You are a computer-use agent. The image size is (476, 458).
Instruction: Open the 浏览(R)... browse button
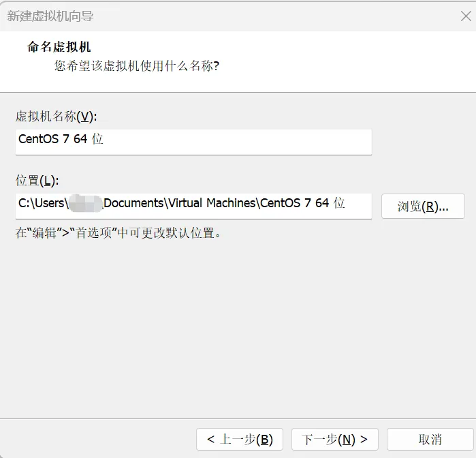tap(423, 207)
